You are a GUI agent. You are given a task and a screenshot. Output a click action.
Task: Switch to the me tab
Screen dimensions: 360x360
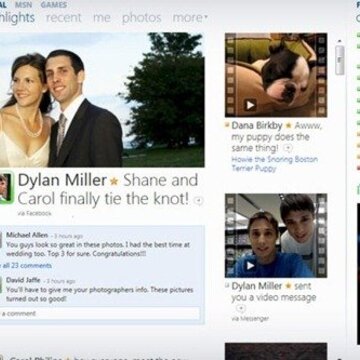[x=102, y=18]
